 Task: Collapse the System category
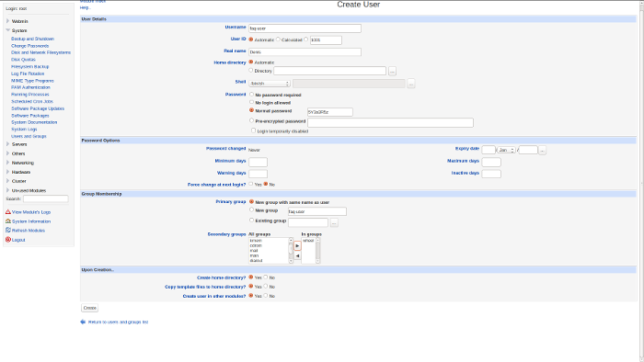click(7, 30)
